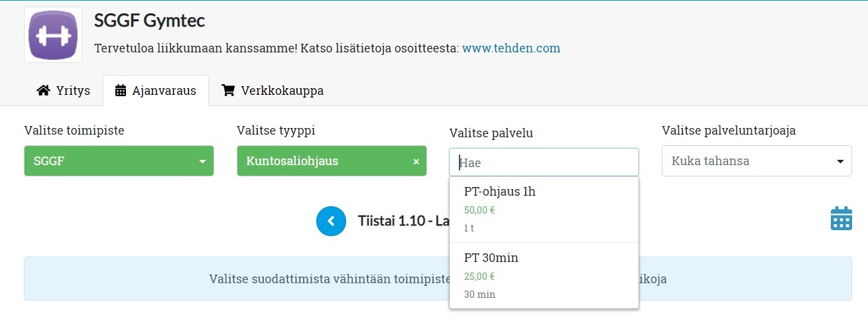Open the www.tehden.com link
The image size is (868, 323).
tap(511, 48)
